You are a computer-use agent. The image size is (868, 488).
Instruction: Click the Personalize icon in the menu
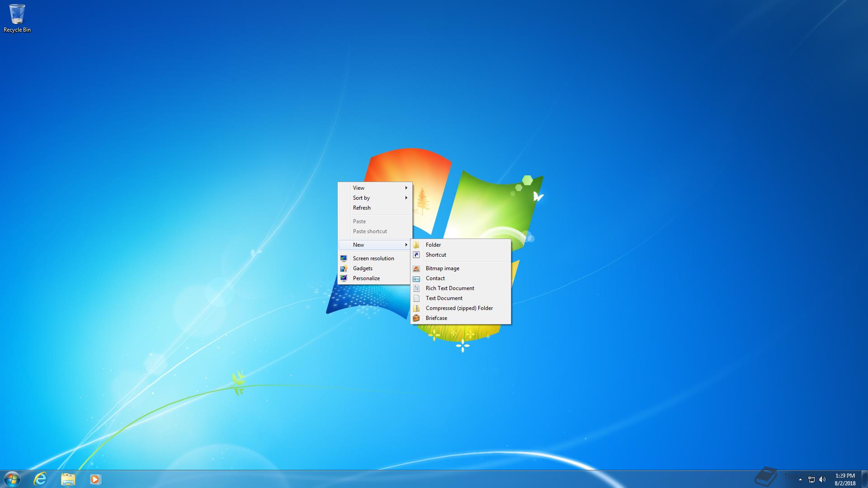[x=344, y=278]
